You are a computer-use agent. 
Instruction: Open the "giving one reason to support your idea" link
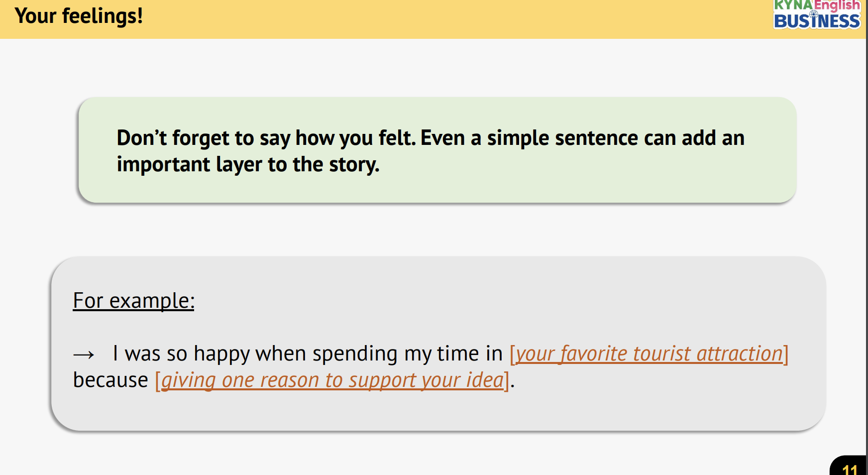point(332,380)
